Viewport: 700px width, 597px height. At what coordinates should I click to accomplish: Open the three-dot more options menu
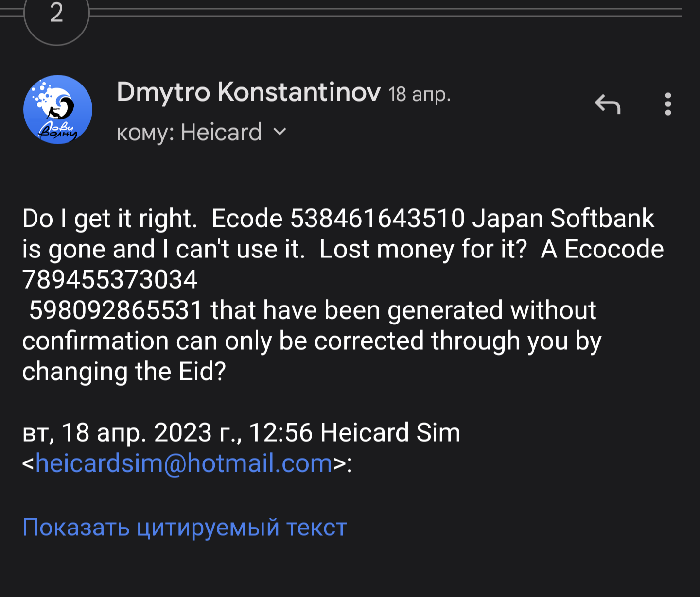[x=668, y=104]
